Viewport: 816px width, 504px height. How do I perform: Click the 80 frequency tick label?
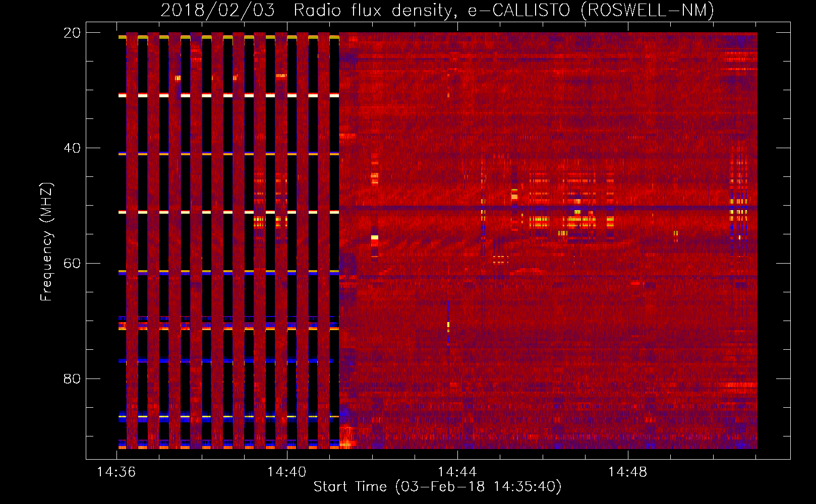(x=72, y=379)
